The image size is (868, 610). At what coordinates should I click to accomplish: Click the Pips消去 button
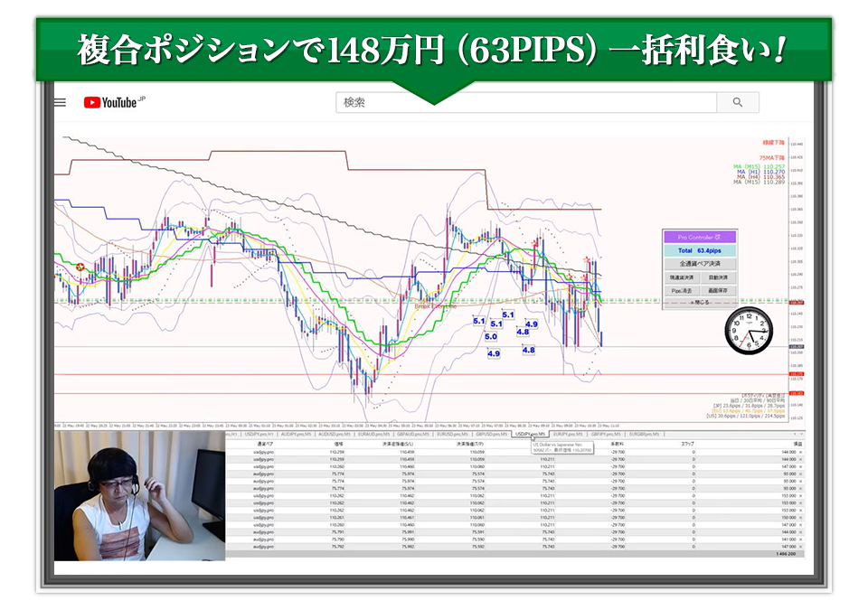(682, 291)
